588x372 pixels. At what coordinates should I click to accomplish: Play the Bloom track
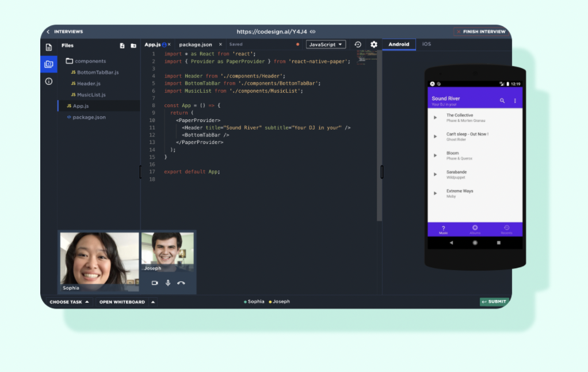436,155
